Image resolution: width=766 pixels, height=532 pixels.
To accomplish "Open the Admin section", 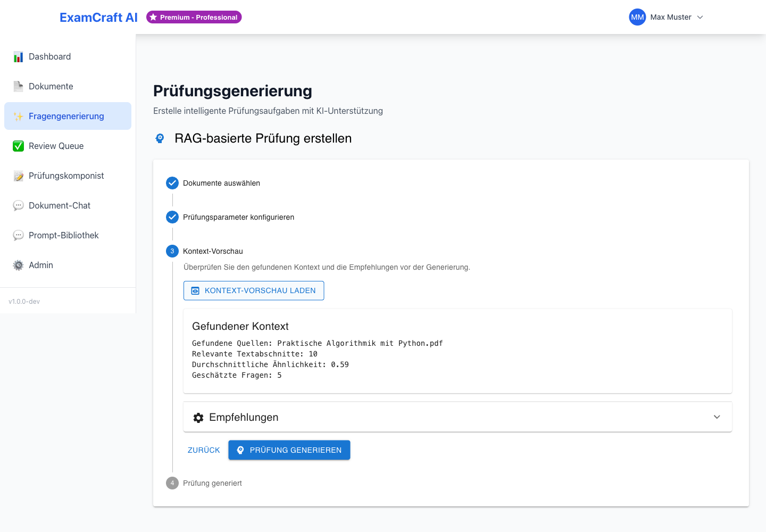I will (68, 265).
